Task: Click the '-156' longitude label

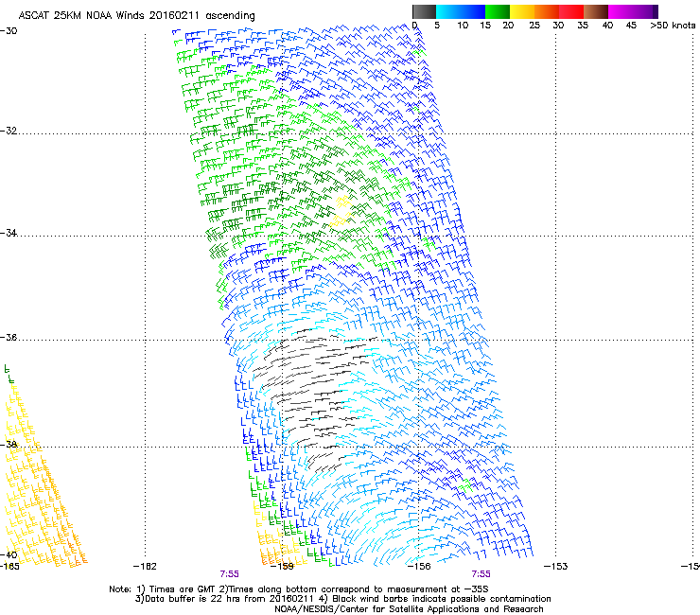Action: click(x=419, y=567)
